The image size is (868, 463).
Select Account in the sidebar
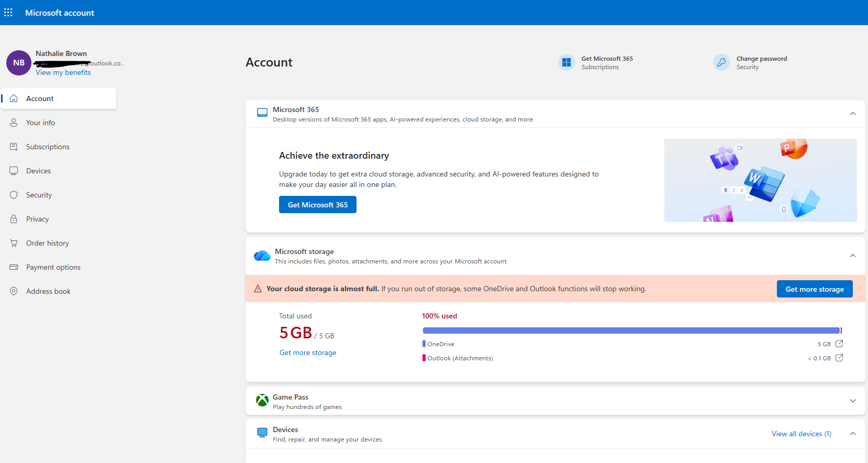tap(59, 98)
